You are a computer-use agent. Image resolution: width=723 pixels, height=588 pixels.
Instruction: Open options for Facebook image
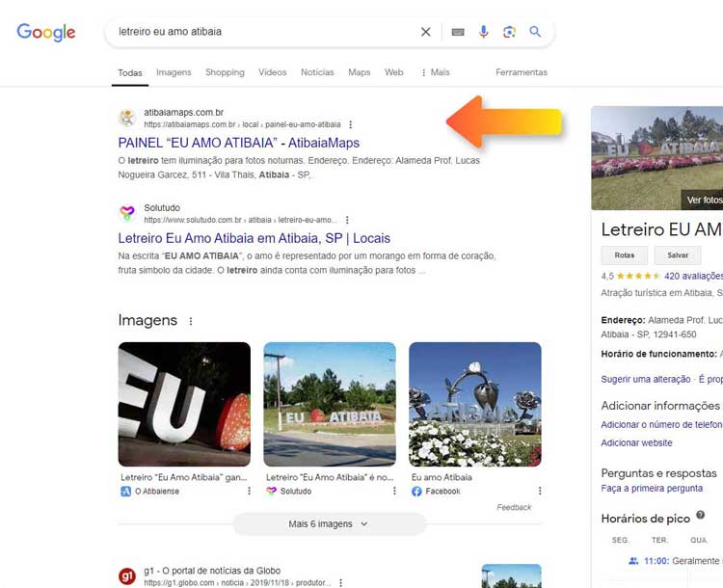point(540,491)
